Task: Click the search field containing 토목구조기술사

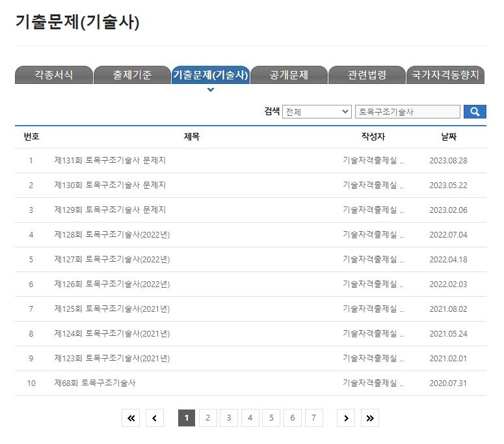Action: (x=408, y=111)
